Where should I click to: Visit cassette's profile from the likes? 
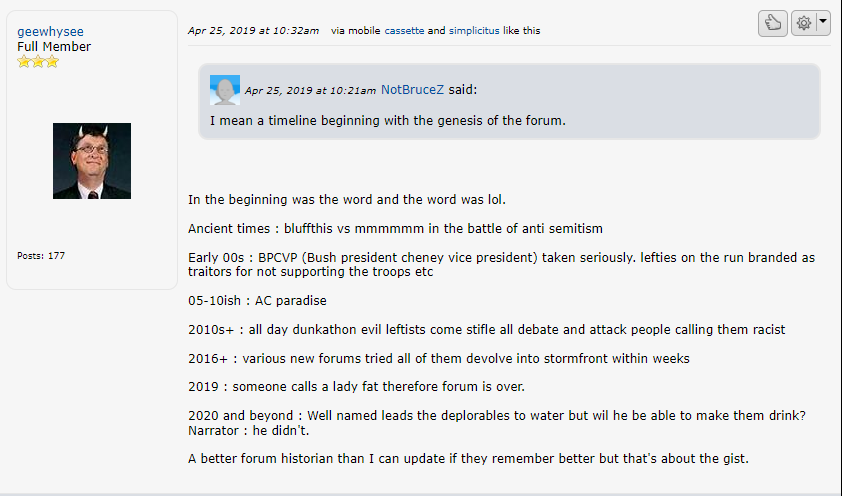pos(405,31)
